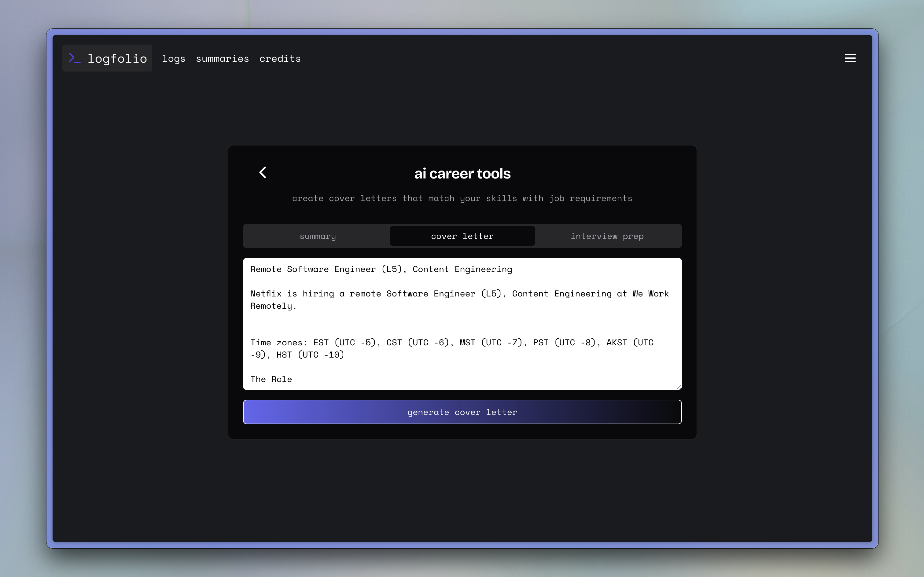Place cursor on 'The Role' line
This screenshot has width=924, height=577.
tap(271, 379)
